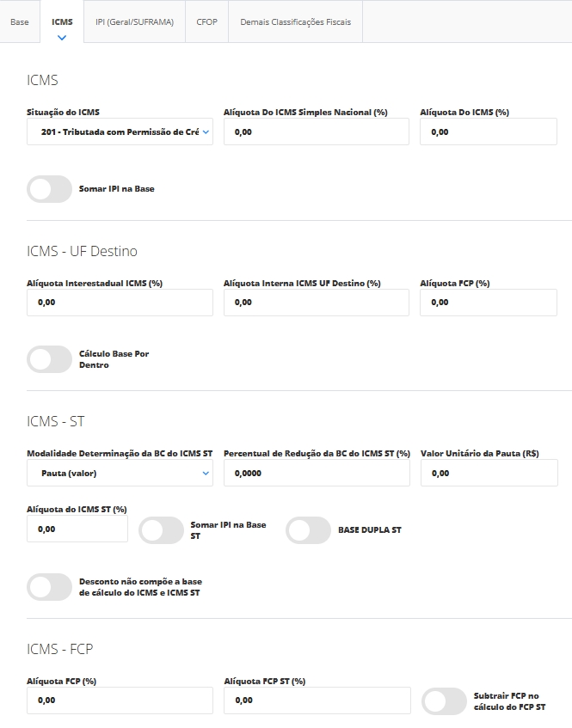Click Percentual de Redução da BC field

pyautogui.click(x=316, y=473)
